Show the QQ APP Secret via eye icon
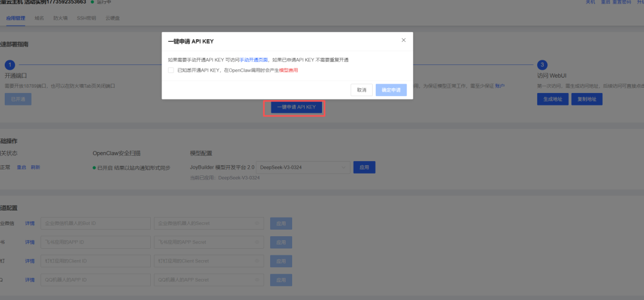Image resolution: width=644 pixels, height=300 pixels. [x=257, y=280]
